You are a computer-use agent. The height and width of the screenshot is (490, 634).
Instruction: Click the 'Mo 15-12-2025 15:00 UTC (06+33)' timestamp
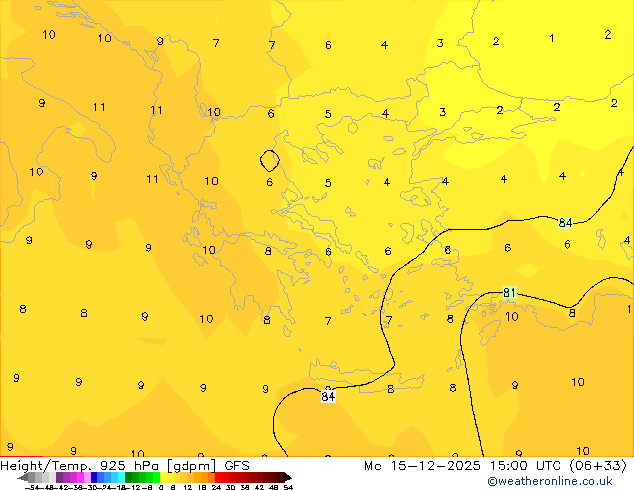(495, 466)
